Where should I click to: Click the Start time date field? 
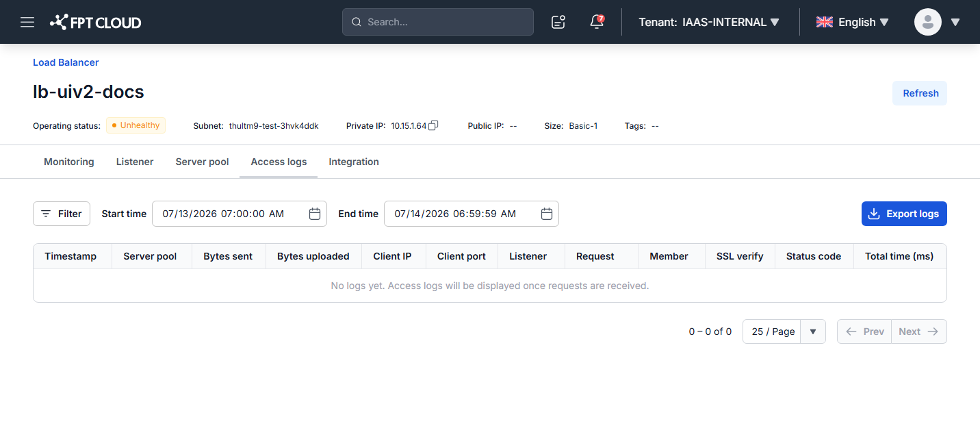[240, 214]
